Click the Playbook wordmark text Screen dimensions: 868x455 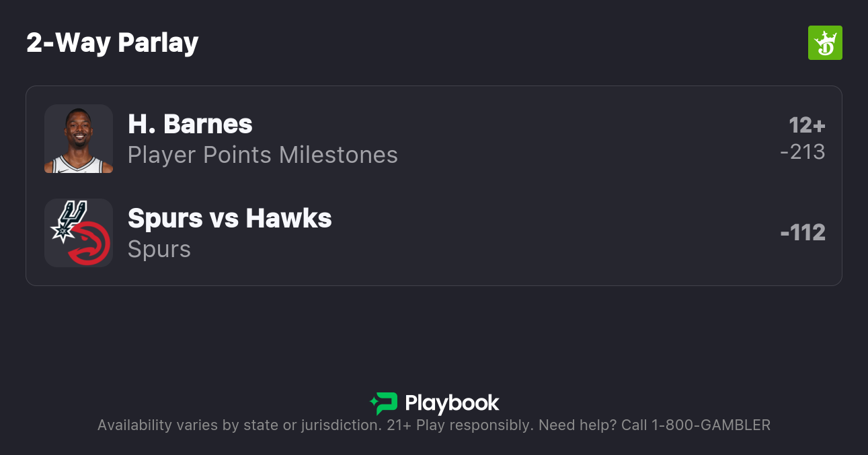coord(452,403)
